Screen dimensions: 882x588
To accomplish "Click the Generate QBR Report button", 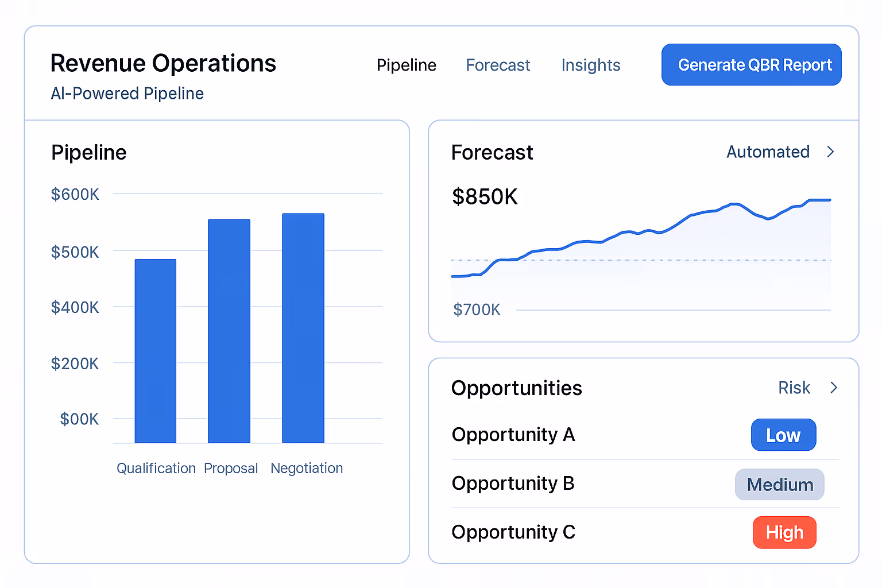I will tap(751, 64).
